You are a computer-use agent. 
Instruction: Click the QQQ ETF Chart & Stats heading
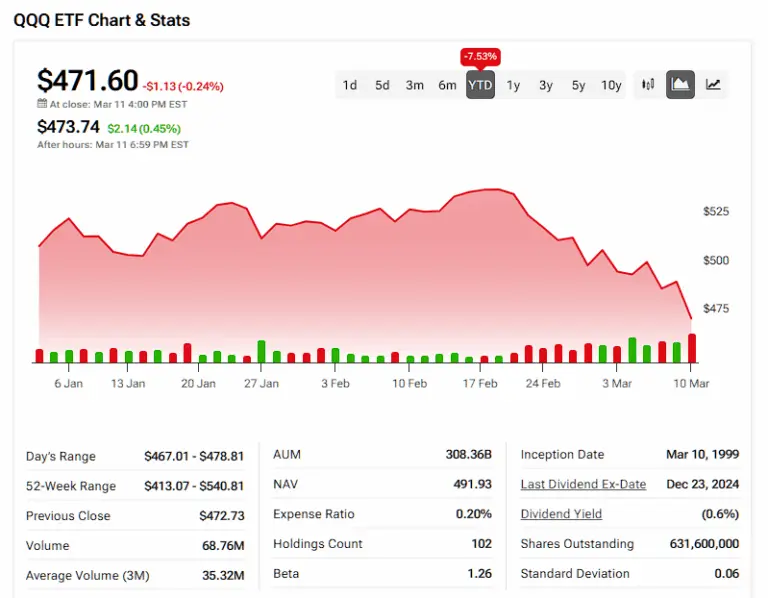click(101, 21)
